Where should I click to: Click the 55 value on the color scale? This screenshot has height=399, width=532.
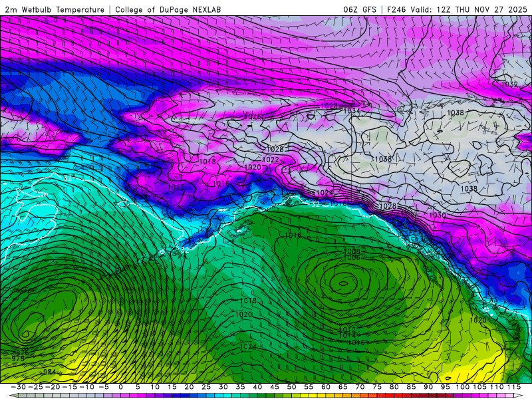pyautogui.click(x=309, y=387)
